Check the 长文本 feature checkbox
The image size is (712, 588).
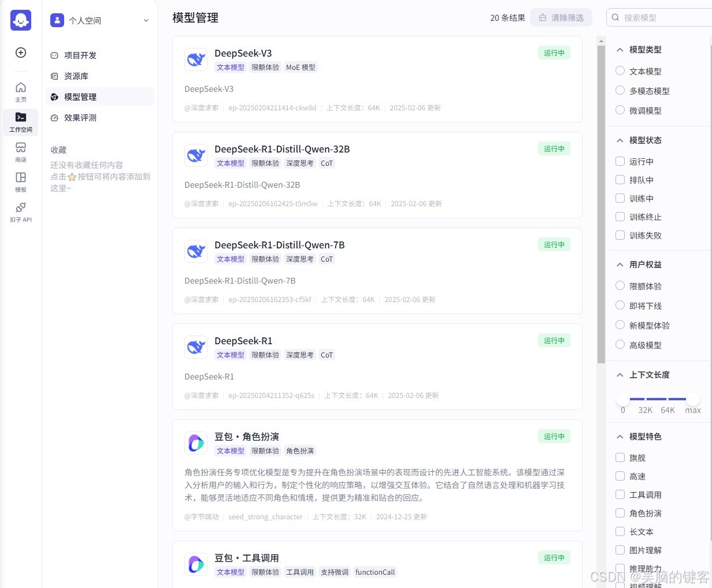click(620, 531)
